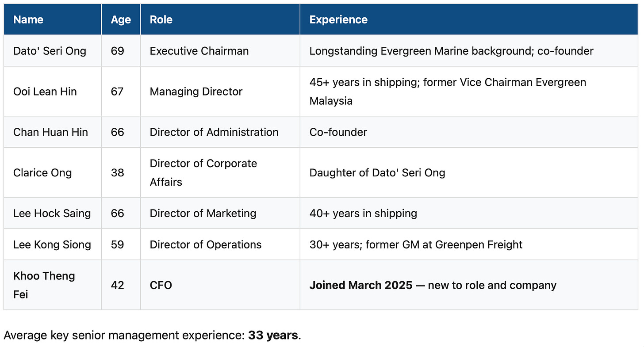This screenshot has width=644, height=347.
Task: Select the Lee Kong Siong name cell
Action: pyautogui.click(x=53, y=244)
